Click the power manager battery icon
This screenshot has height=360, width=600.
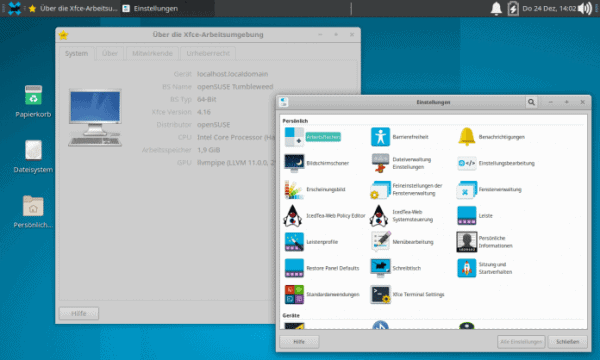pos(513,8)
